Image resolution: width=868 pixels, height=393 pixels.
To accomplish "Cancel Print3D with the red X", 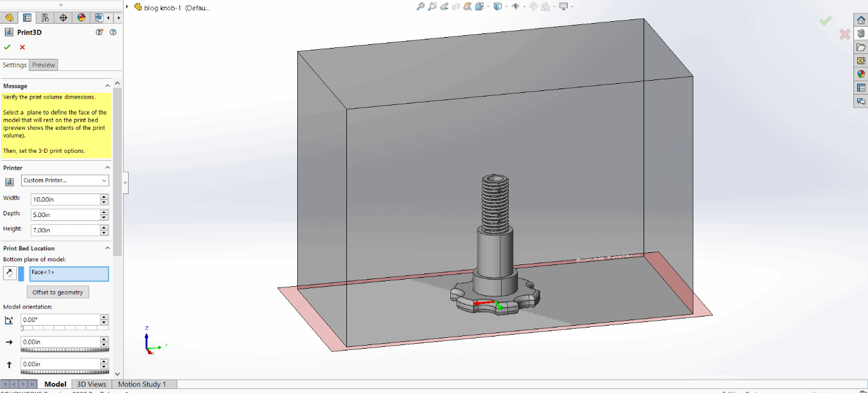I will (22, 47).
